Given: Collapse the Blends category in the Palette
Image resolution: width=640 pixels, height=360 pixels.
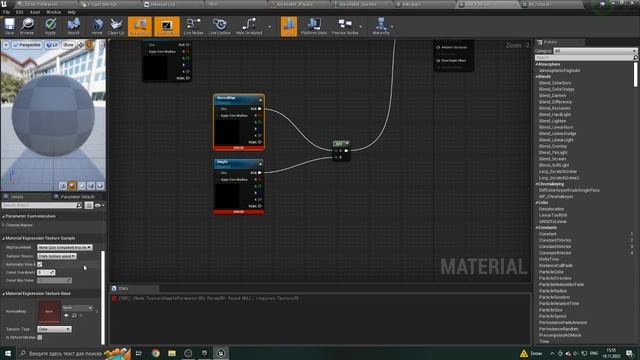Looking at the screenshot, I should pyautogui.click(x=537, y=77).
